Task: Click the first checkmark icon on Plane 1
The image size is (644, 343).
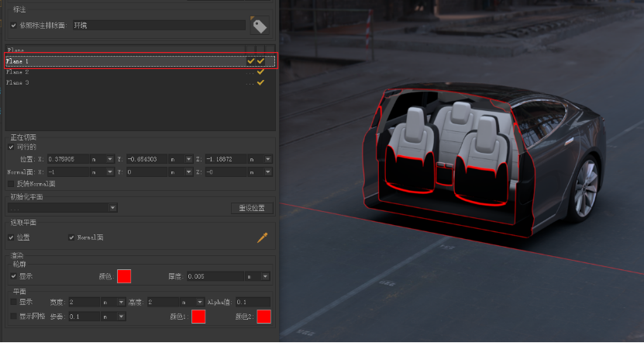Action: (250, 61)
